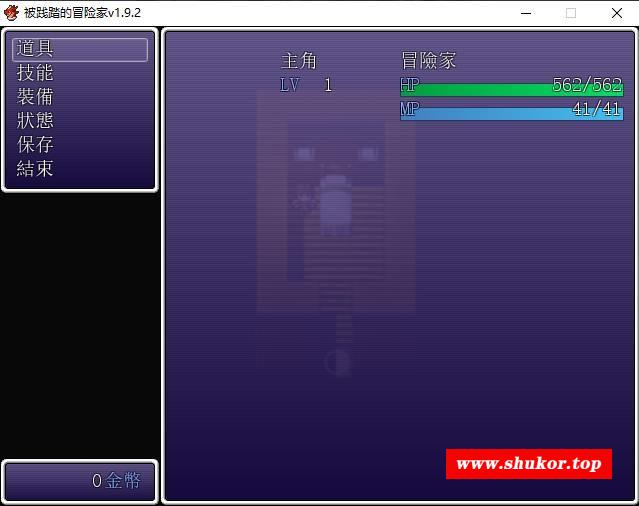The image size is (639, 506).
Task: Open the 技能 menu entry
Action: pyautogui.click(x=35, y=73)
